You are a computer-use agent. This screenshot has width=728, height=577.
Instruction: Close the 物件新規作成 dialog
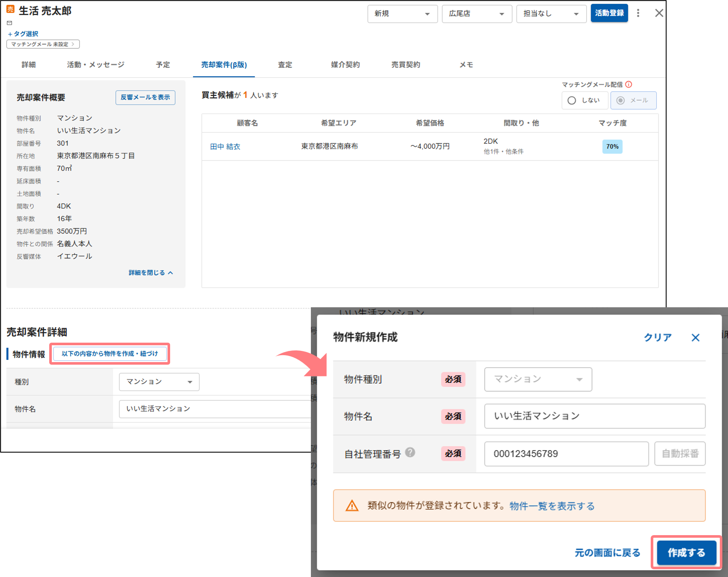click(x=695, y=337)
